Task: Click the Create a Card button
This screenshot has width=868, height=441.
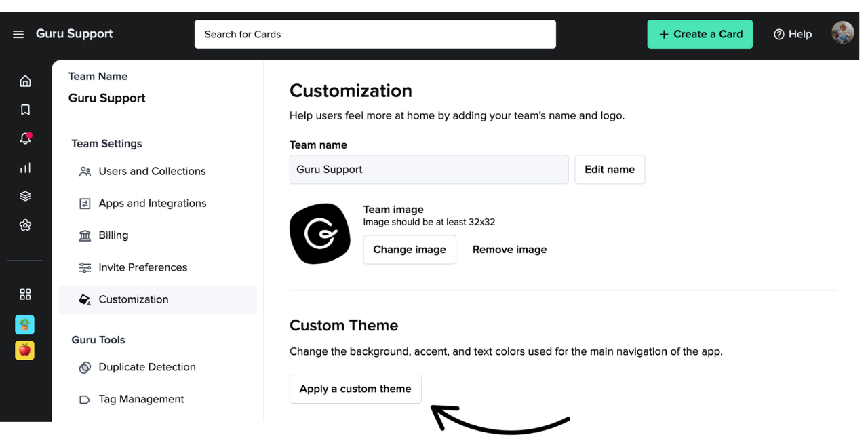Action: [x=700, y=34]
